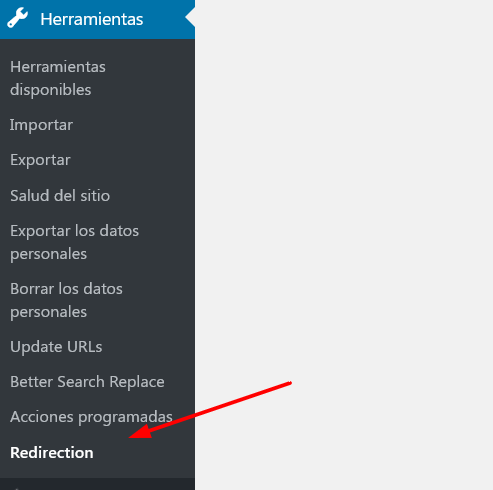Image resolution: width=493 pixels, height=490 pixels.
Task: Go to the Exportar page
Action: pyautogui.click(x=40, y=160)
